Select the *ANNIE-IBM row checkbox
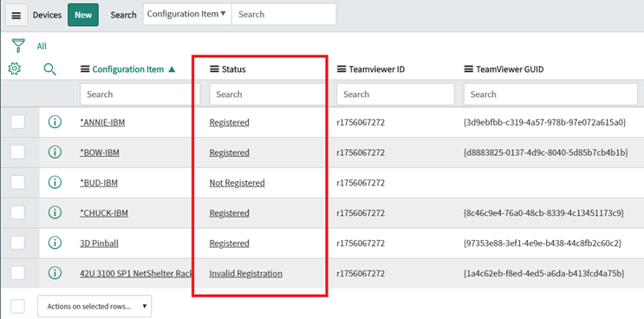 pos(17,122)
